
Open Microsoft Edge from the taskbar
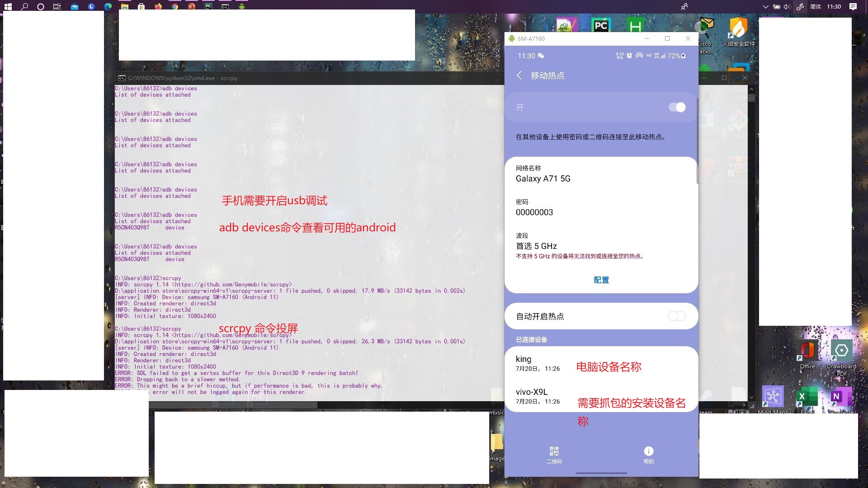coord(108,7)
